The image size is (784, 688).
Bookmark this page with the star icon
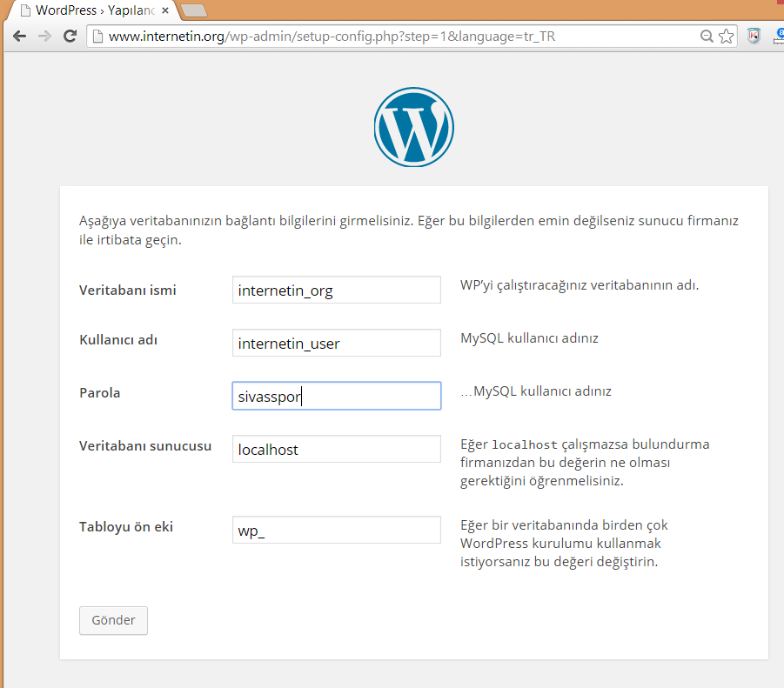pos(726,36)
